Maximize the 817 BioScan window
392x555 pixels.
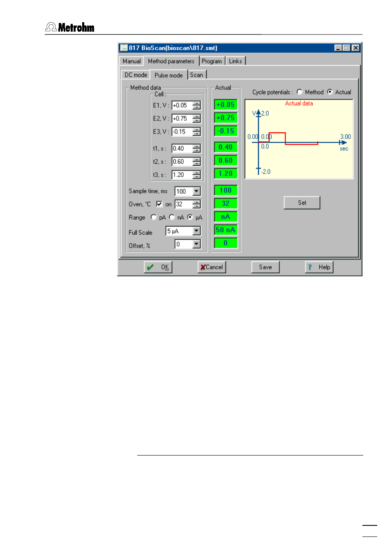tap(346, 48)
